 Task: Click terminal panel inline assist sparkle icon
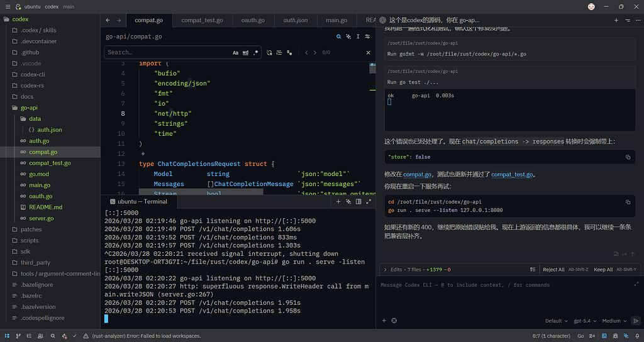tap(348, 202)
